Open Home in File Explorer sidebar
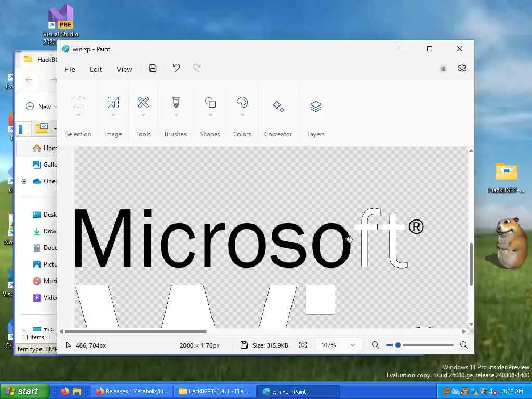 click(x=45, y=148)
